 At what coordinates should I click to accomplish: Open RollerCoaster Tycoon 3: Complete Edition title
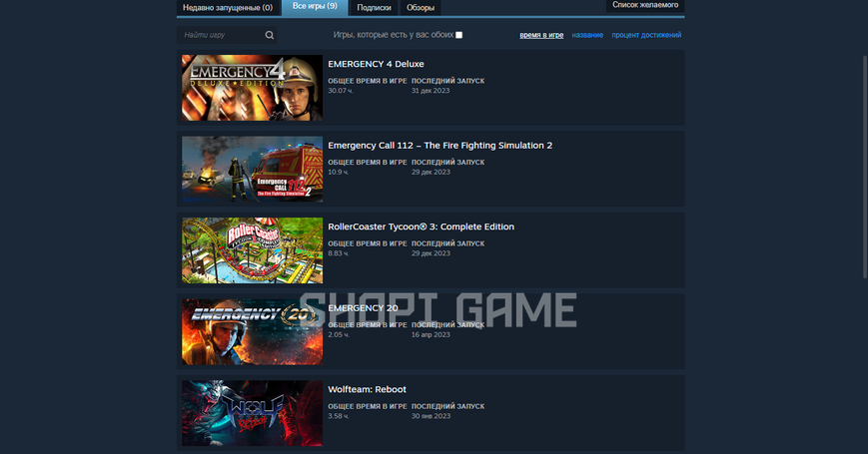tap(421, 227)
